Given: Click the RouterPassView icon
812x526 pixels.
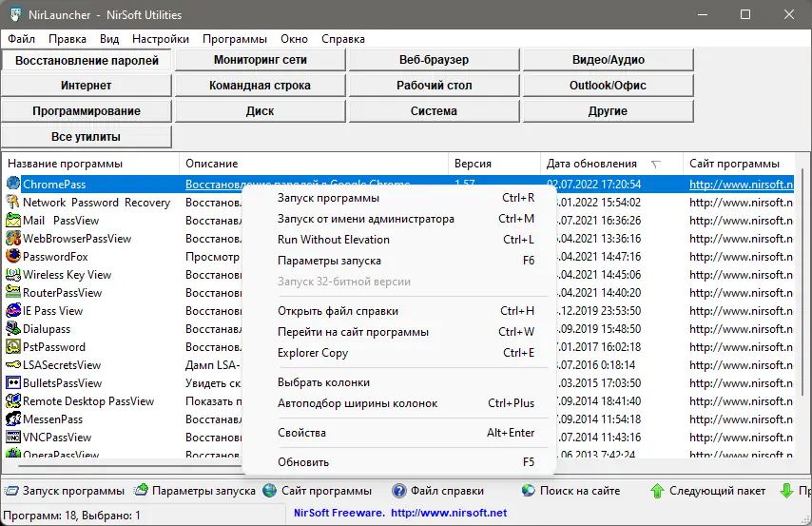Looking at the screenshot, I should click(x=13, y=292).
